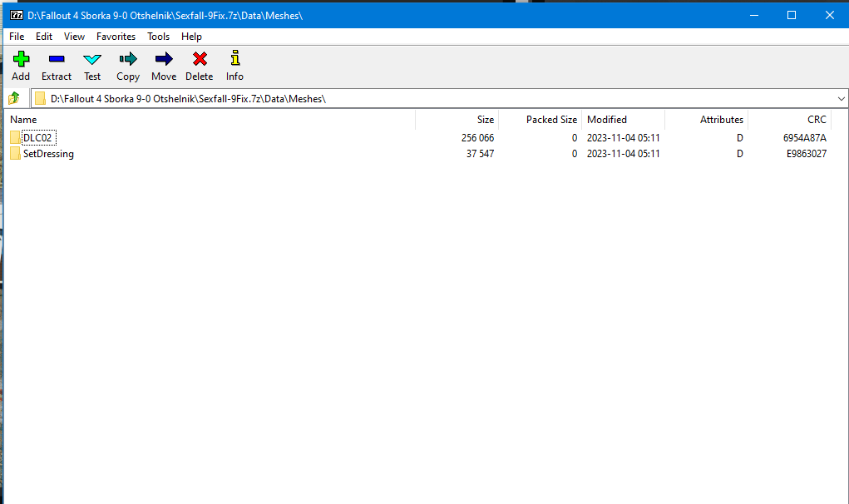Select the SetDressing folder

click(x=48, y=154)
